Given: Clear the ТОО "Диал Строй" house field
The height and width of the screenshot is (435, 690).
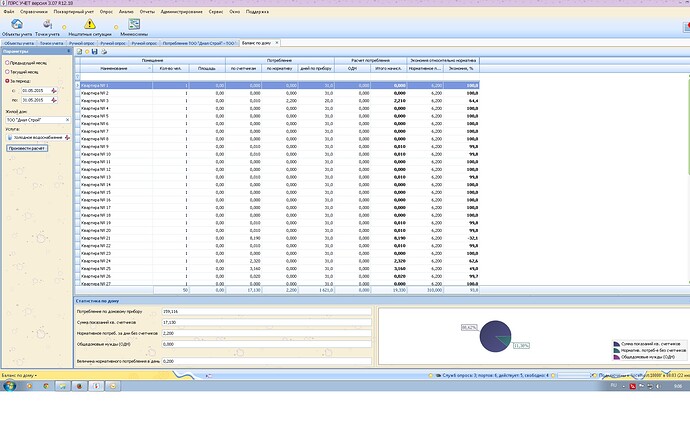Looking at the screenshot, I should 67,120.
